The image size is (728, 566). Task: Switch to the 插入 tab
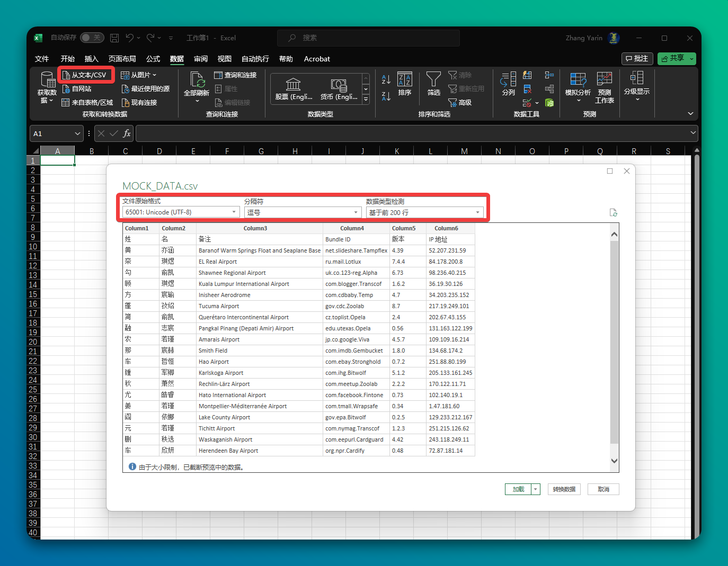(x=92, y=59)
